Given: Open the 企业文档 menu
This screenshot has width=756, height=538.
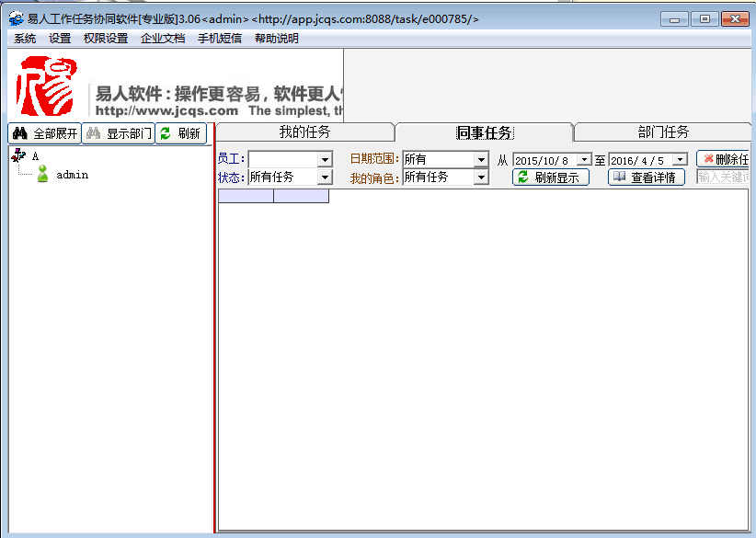Looking at the screenshot, I should tap(163, 39).
